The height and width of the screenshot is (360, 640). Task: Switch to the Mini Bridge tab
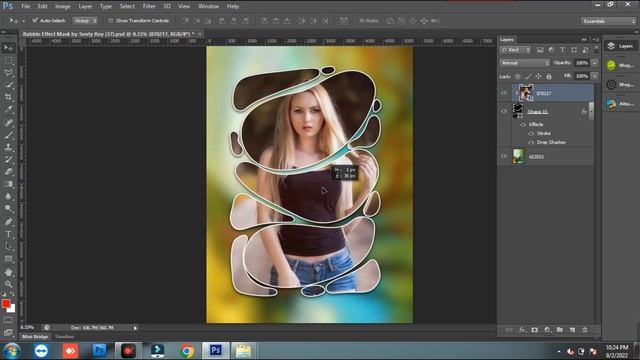pyautogui.click(x=35, y=337)
